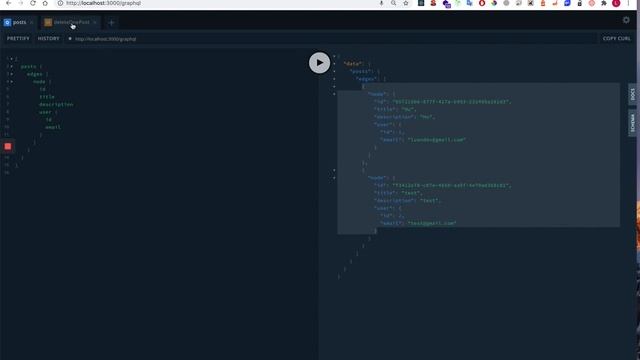Image resolution: width=640 pixels, height=360 pixels.
Task: Run the query with the play button
Action: (319, 63)
